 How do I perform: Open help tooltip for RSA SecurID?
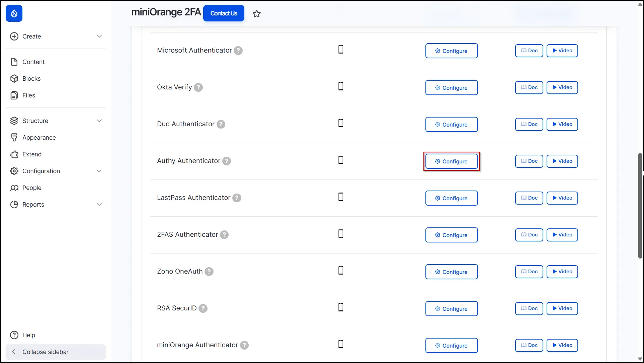pyautogui.click(x=203, y=308)
